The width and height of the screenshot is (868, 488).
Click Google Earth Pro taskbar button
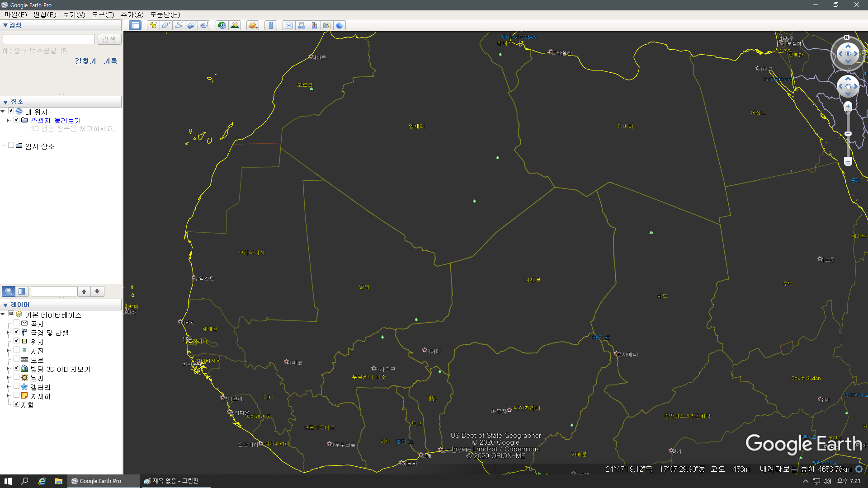pos(104,481)
